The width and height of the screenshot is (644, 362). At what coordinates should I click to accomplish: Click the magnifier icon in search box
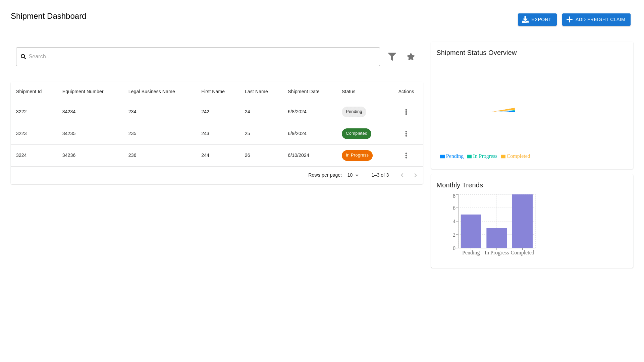point(23,57)
